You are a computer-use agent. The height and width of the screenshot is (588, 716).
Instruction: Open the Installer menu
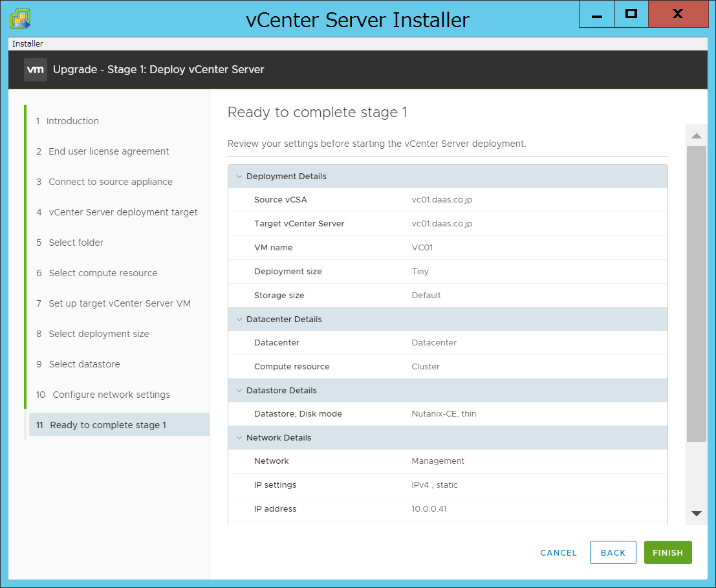click(28, 44)
